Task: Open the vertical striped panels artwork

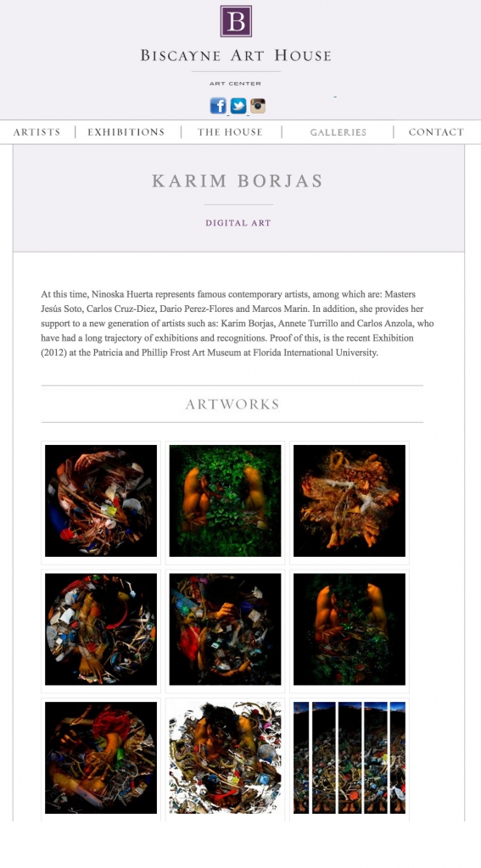Action: tap(350, 757)
